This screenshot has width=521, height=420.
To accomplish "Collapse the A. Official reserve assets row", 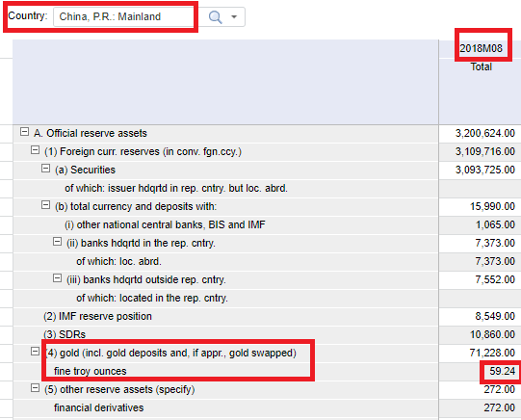I will [24, 132].
